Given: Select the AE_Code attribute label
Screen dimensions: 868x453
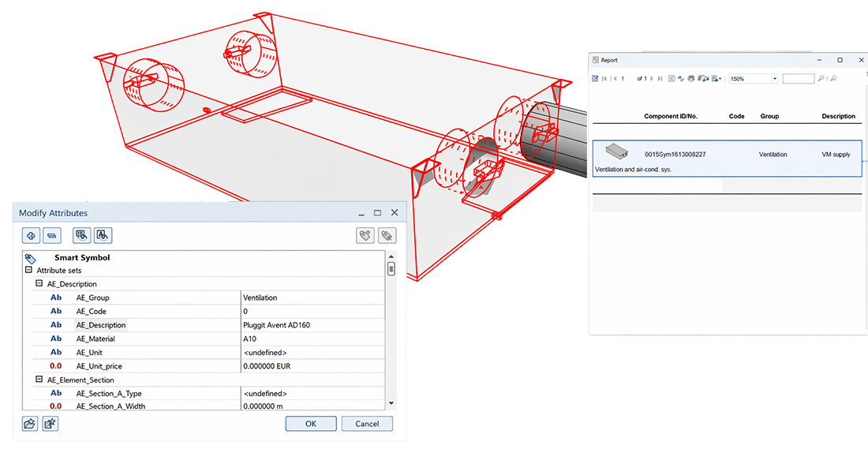Looking at the screenshot, I should (x=91, y=311).
